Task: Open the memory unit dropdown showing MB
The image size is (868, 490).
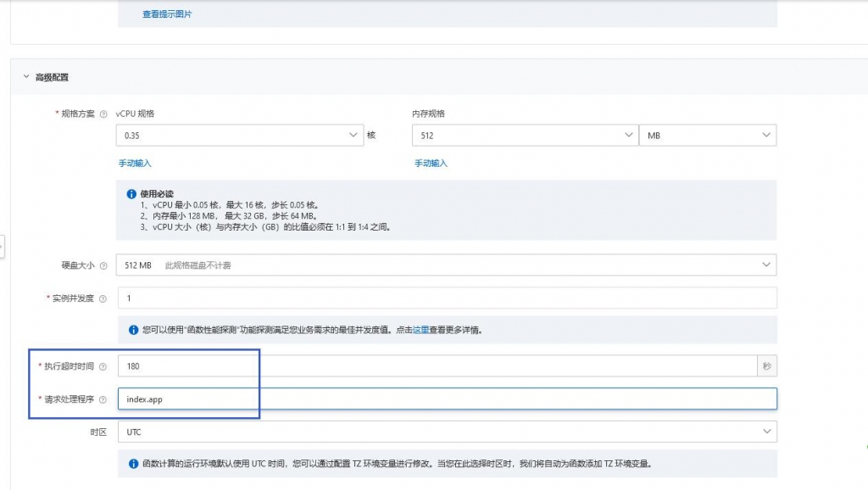Action: click(708, 135)
